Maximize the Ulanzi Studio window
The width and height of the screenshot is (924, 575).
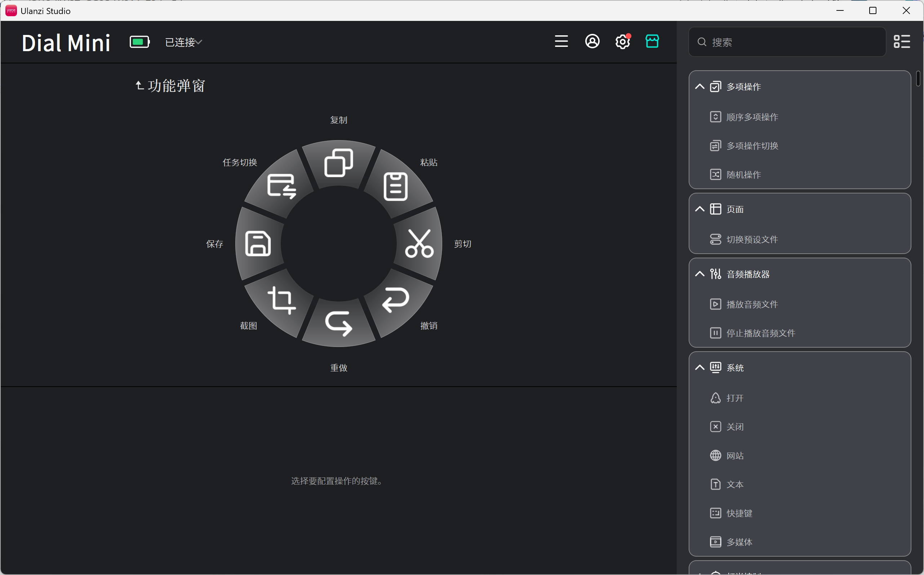pyautogui.click(x=872, y=11)
